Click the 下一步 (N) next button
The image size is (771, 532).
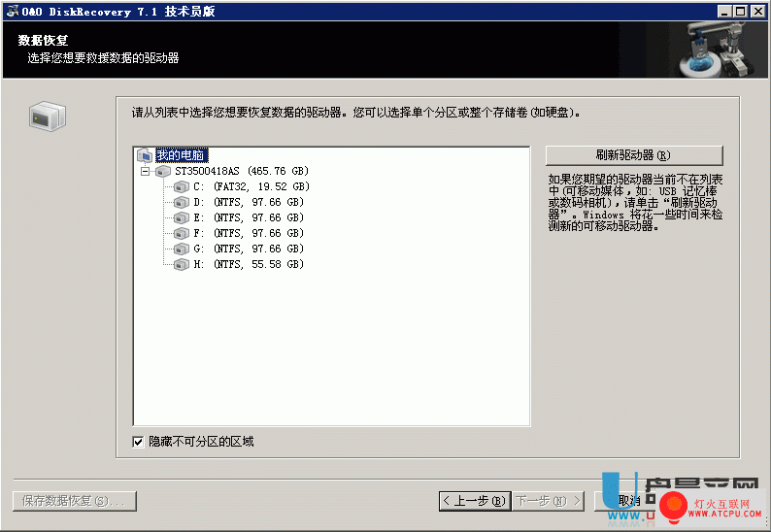[x=549, y=501]
